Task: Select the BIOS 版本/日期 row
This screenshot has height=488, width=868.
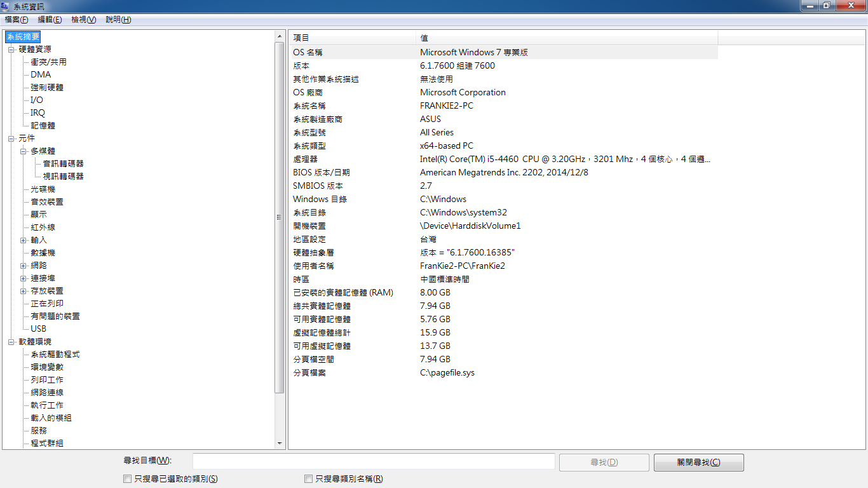Action: tap(504, 172)
